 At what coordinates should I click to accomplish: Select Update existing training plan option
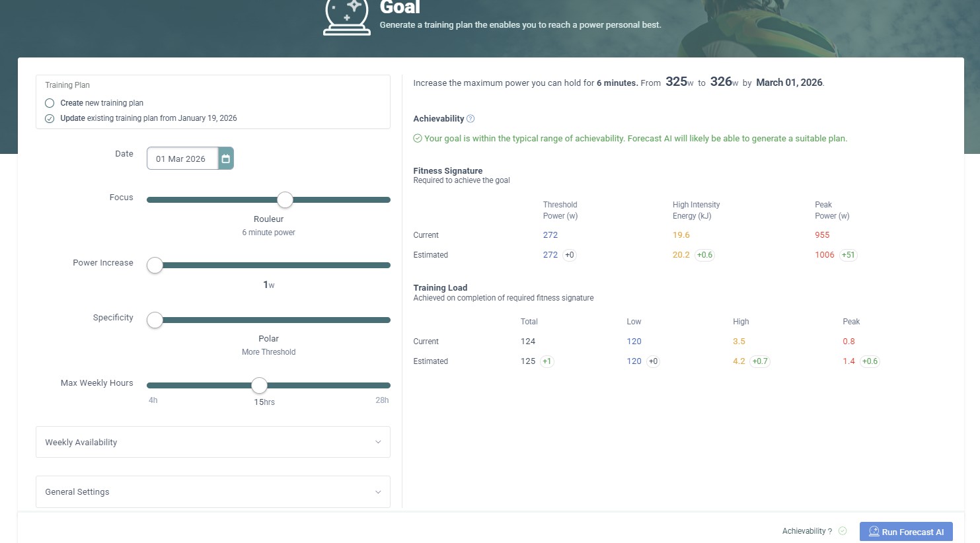click(x=50, y=118)
